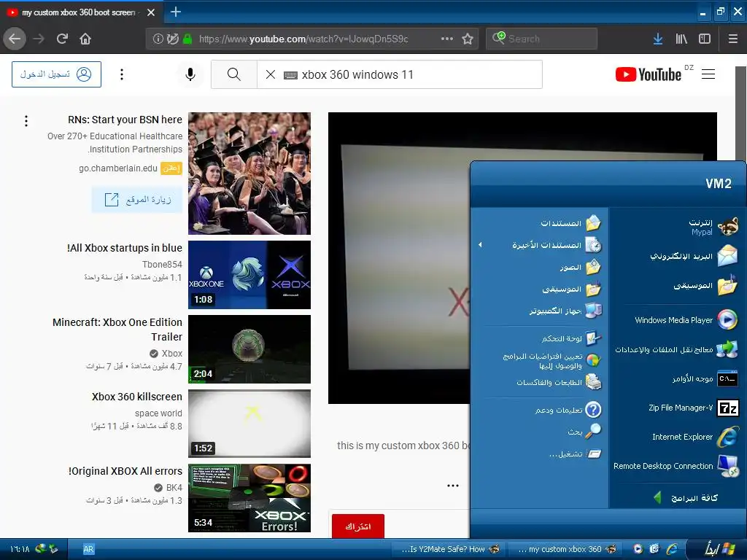Open Remote Desktop Connection from Start menu
The width and height of the screenshot is (747, 560).
[676, 466]
